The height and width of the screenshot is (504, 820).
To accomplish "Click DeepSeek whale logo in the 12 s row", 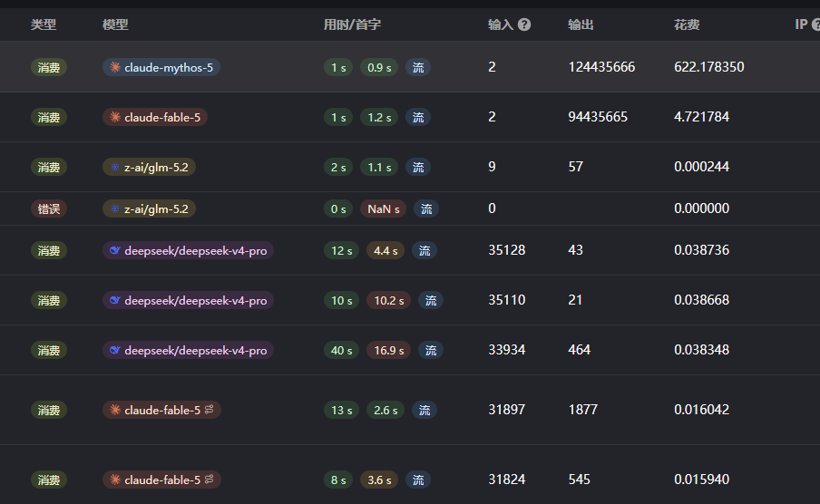I will click(115, 250).
